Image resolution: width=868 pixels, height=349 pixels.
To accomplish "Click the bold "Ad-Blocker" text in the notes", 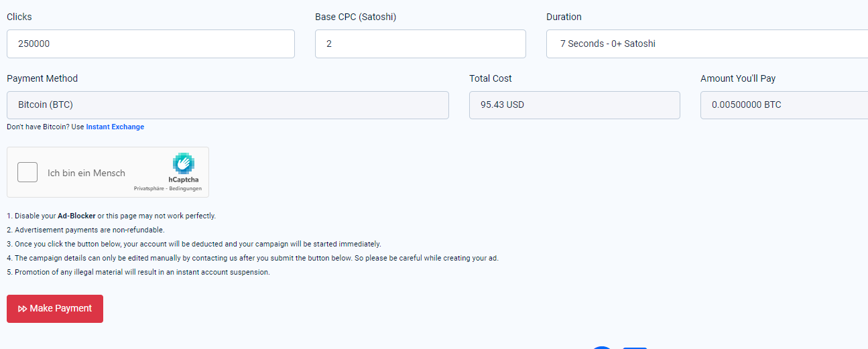I will pos(76,216).
